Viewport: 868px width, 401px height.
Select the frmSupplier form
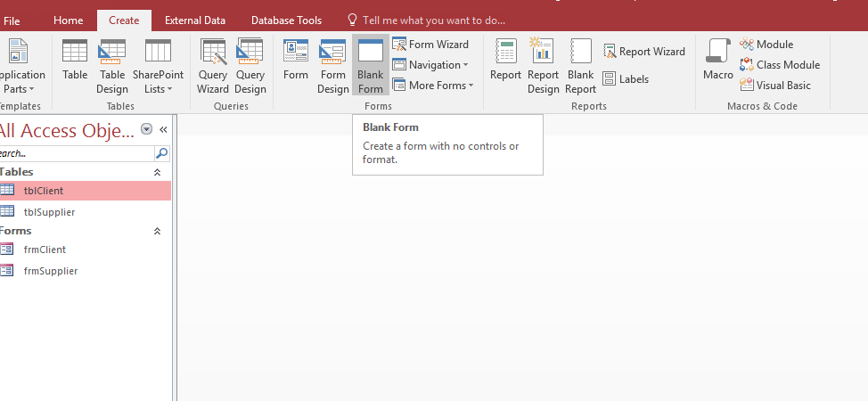(86, 271)
